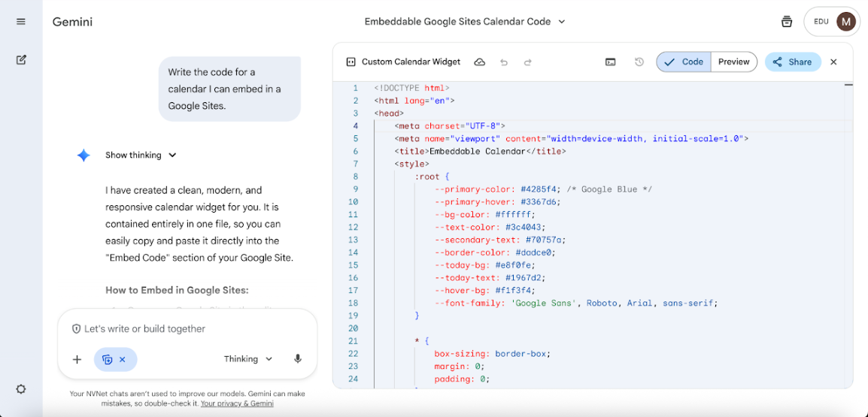This screenshot has width=868, height=417.
Task: Click the Gems stacked icon in header
Action: point(786,22)
